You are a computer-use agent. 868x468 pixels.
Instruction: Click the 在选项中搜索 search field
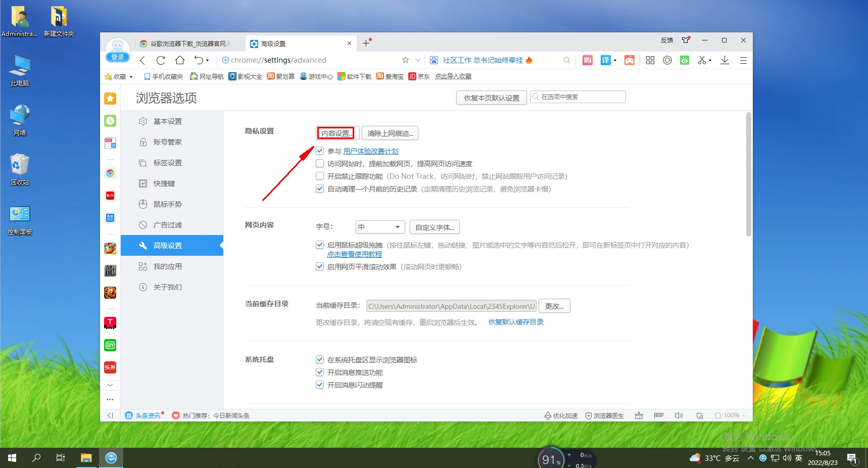coord(578,97)
